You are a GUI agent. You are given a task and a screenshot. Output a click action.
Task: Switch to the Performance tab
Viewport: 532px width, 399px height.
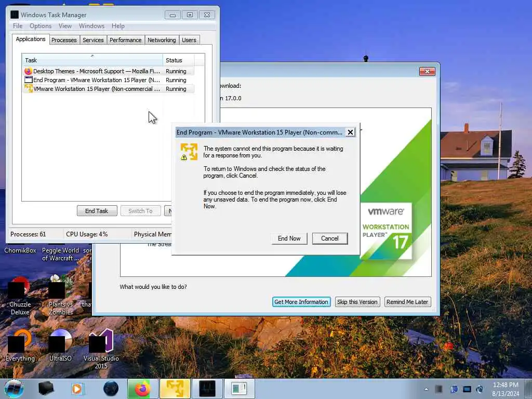pyautogui.click(x=126, y=40)
